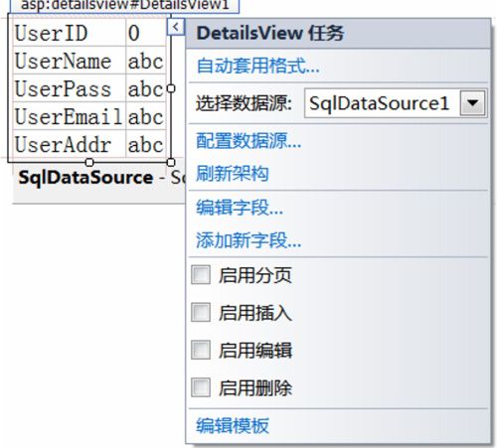This screenshot has height=448, width=497.
Task: Open 配置数据源 wizard link
Action: click(248, 141)
